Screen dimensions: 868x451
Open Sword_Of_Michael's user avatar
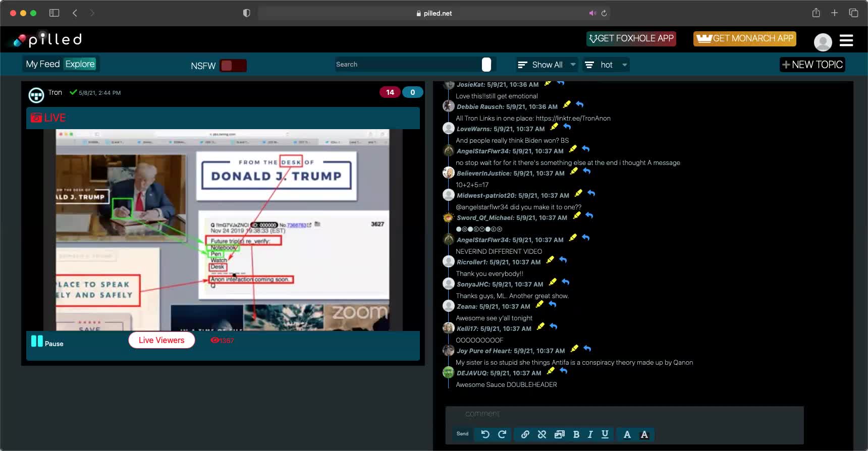(448, 217)
